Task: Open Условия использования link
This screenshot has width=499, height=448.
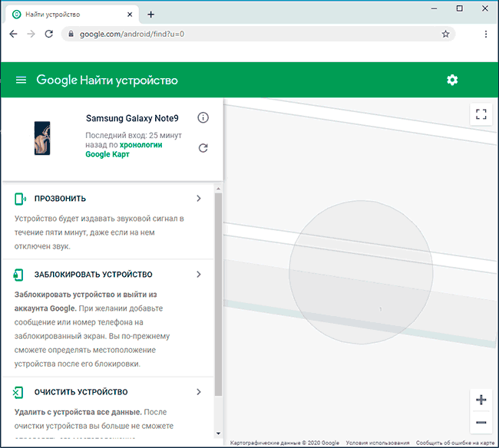Action: pos(378,443)
